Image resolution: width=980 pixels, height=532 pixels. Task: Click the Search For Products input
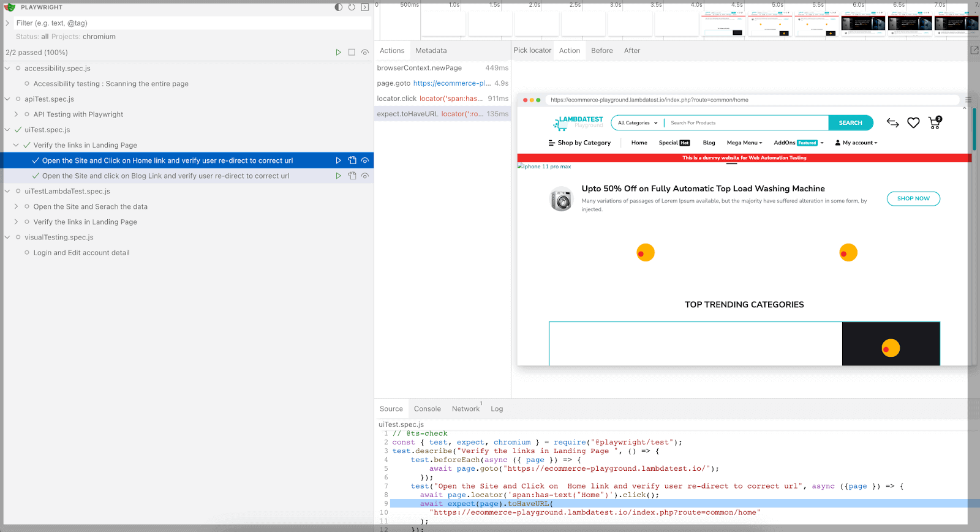point(747,123)
